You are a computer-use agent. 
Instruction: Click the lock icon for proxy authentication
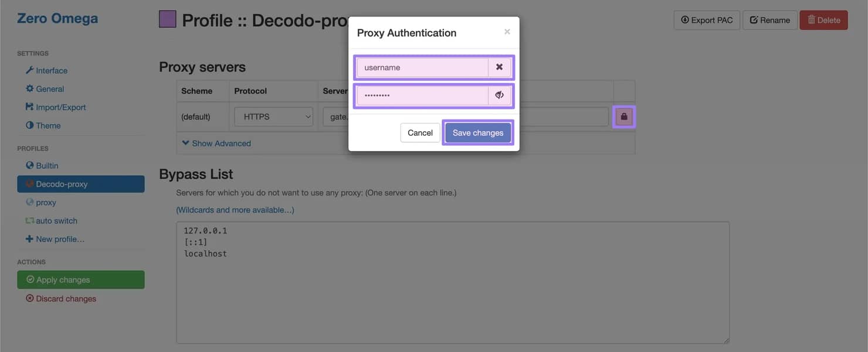pyautogui.click(x=624, y=117)
